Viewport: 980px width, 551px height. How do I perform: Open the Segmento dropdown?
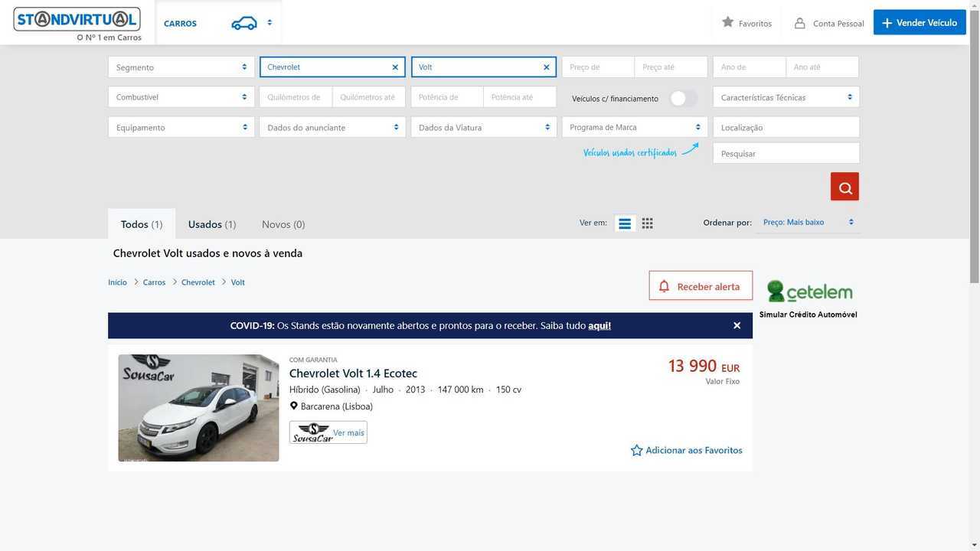[181, 67]
